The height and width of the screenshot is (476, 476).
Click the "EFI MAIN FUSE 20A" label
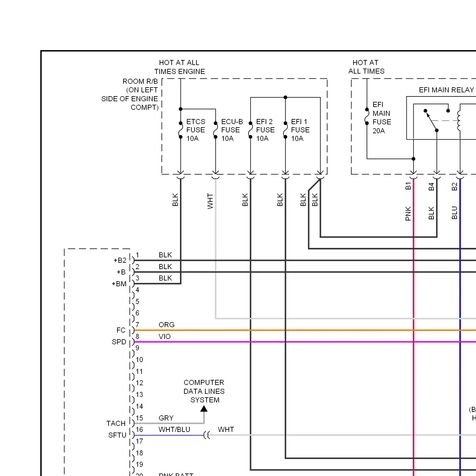[x=382, y=117]
